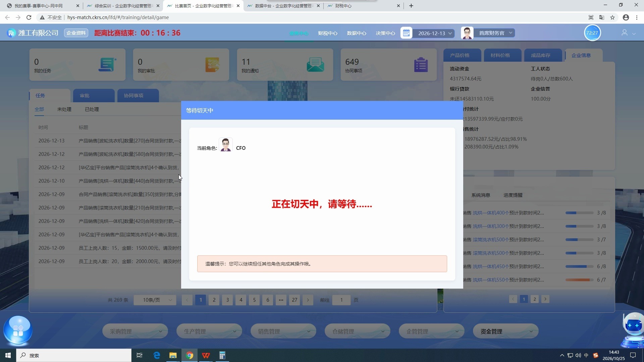
Task: Open the 洗烘一体机400个 link
Action: pyautogui.click(x=490, y=213)
